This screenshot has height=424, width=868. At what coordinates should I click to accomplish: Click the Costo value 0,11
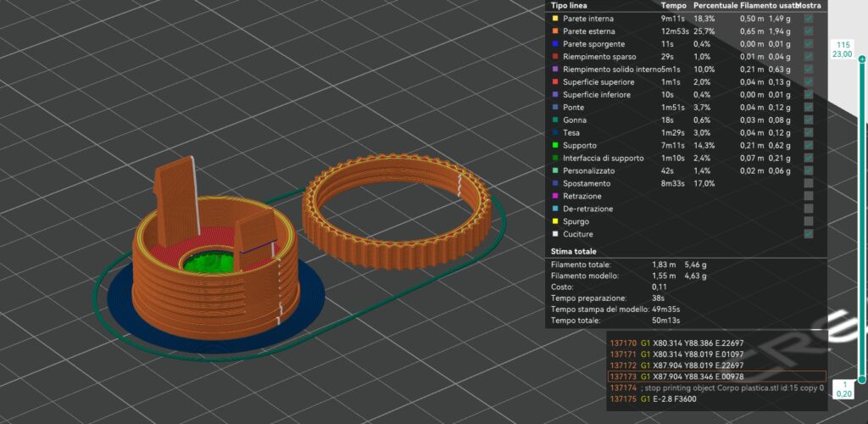pos(659,287)
